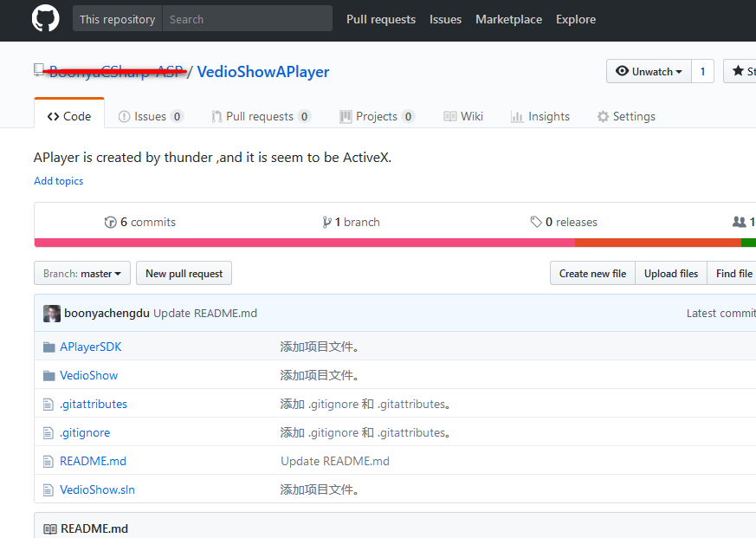
Task: Click the book icon in README.md header
Action: pyautogui.click(x=49, y=528)
